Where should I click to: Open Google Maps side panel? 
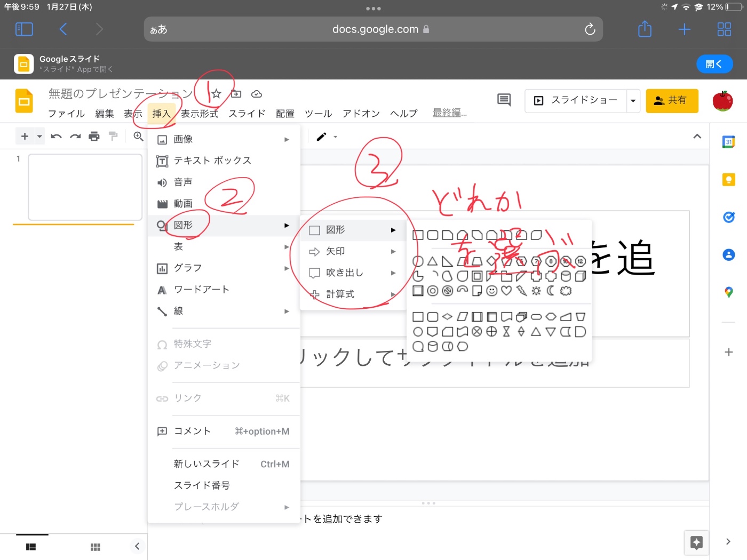(728, 292)
